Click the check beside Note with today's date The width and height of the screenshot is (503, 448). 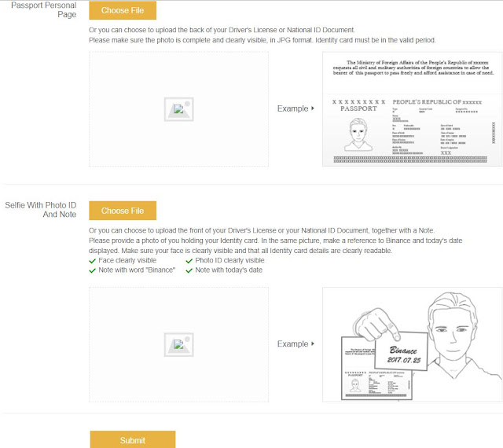click(x=189, y=270)
